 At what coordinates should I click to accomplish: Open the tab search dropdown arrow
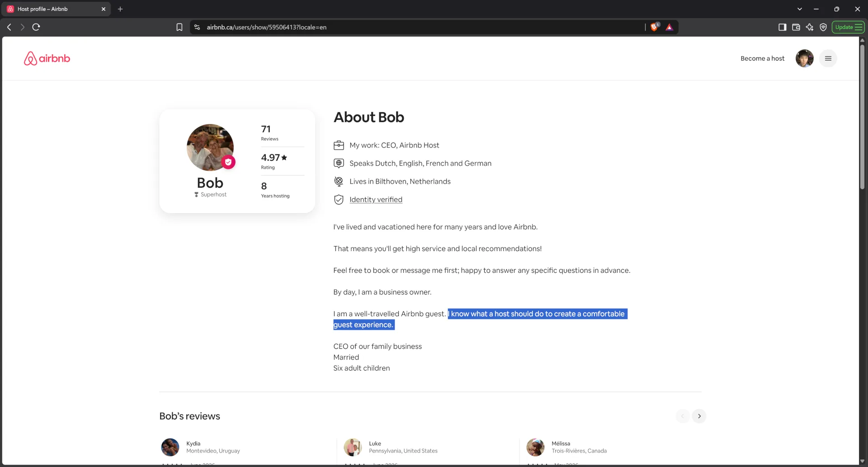point(800,9)
